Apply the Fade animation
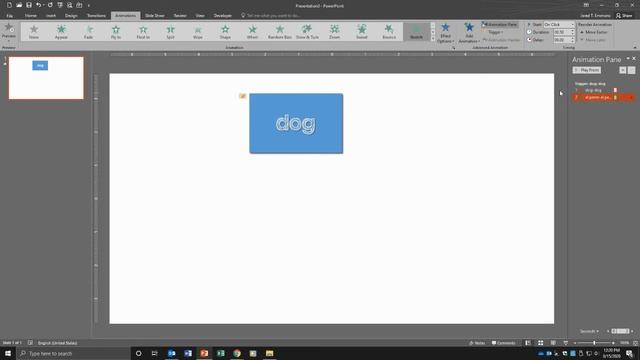The image size is (640, 360). pos(89,32)
